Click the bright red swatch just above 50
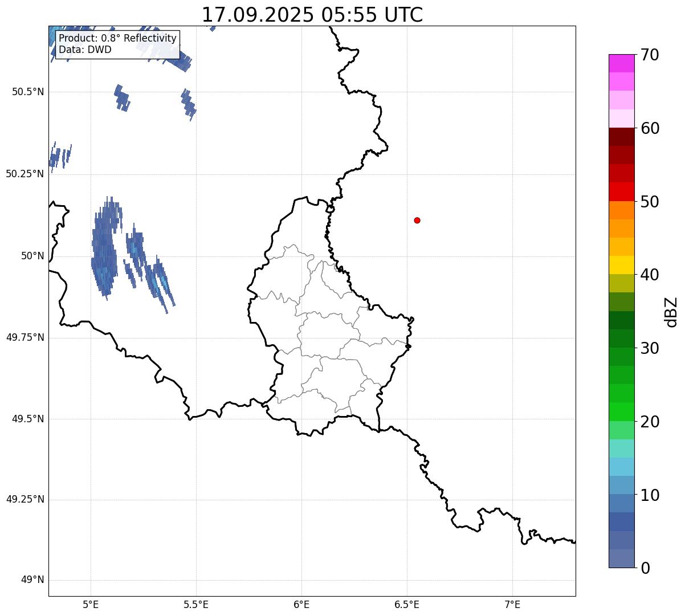 (622, 191)
